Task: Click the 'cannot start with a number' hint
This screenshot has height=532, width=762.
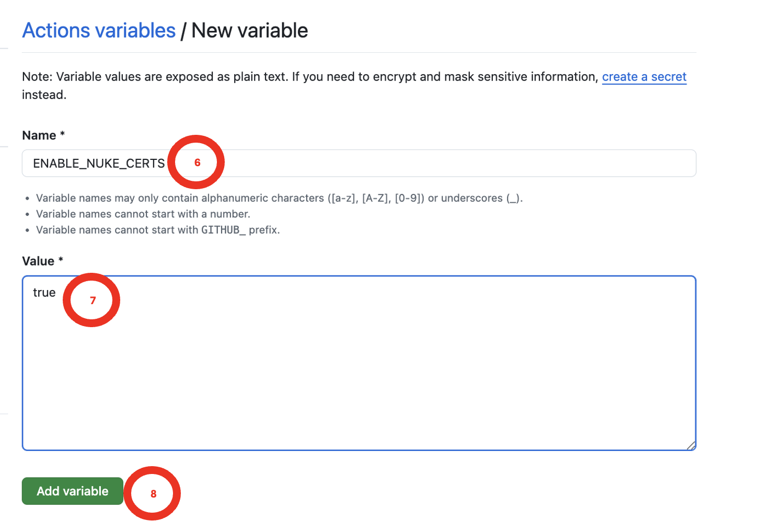Action: [x=143, y=214]
